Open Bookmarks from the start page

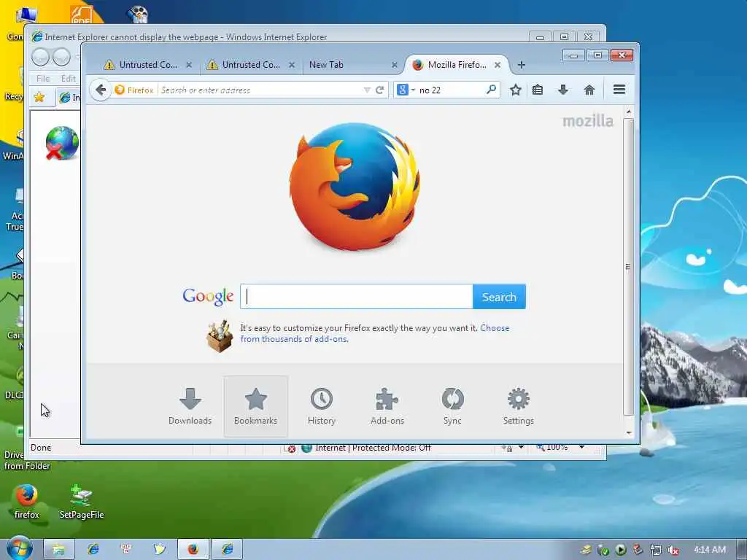[x=256, y=406]
